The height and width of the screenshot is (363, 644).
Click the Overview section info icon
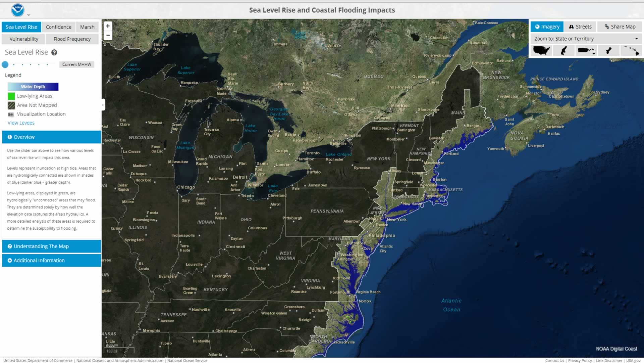pos(9,137)
